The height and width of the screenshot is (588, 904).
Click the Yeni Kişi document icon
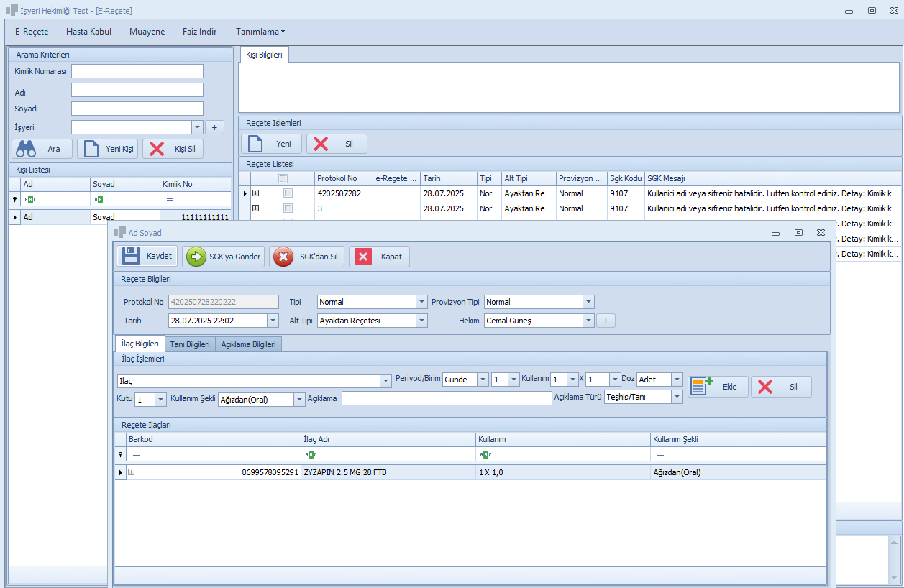[x=91, y=149]
